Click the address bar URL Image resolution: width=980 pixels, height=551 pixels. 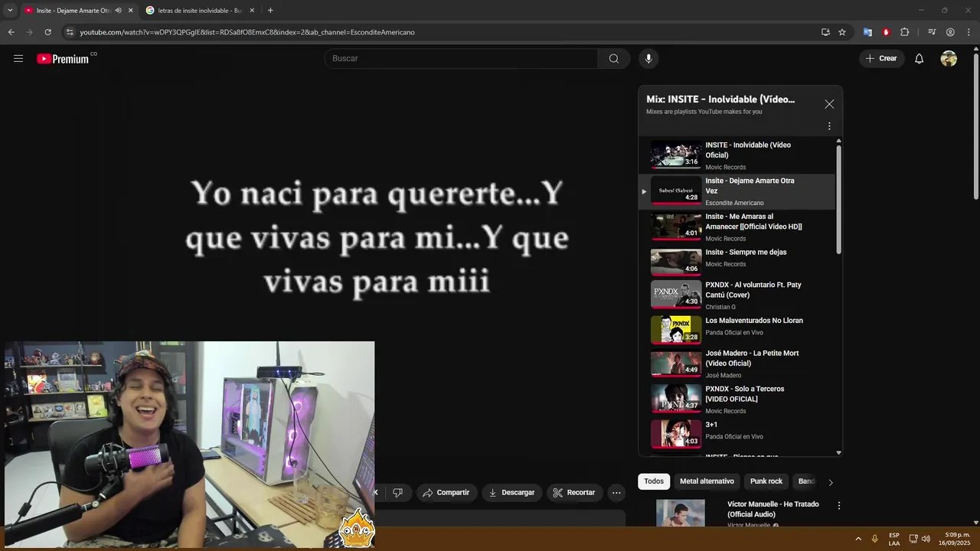[x=247, y=32]
